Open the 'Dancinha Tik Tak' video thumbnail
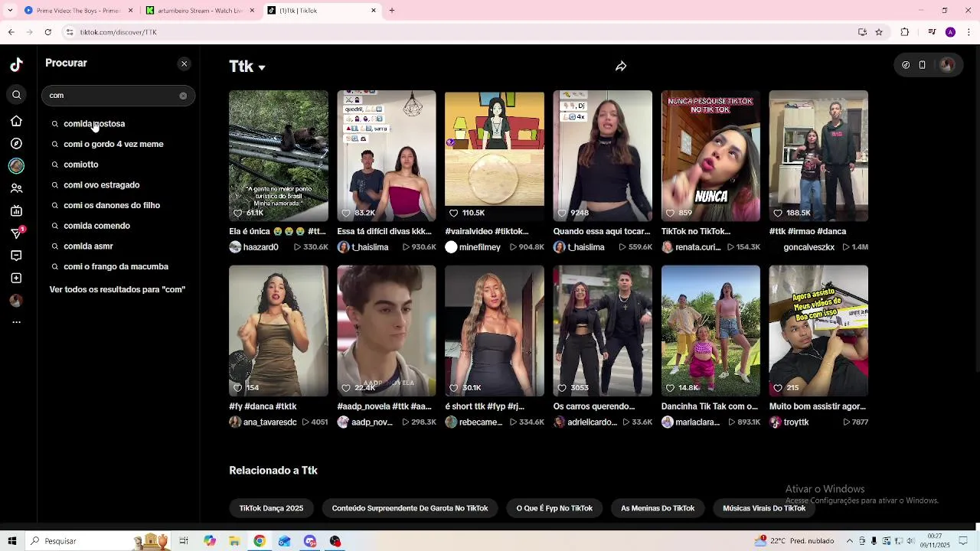Screen dimensions: 980x551 (x=710, y=331)
